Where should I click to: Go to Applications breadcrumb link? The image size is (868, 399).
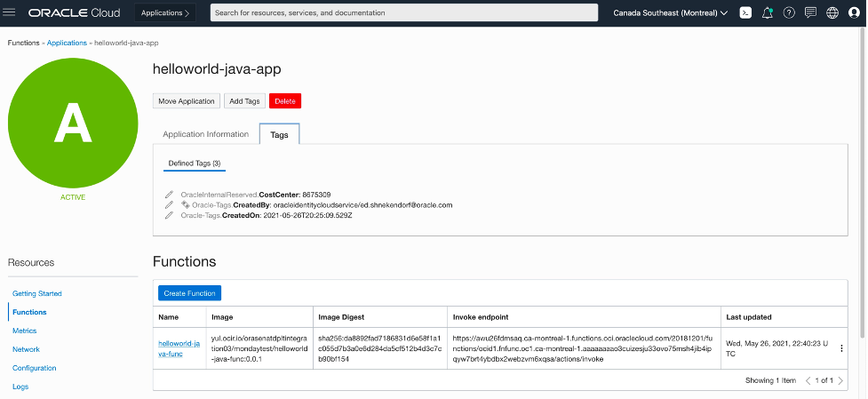(67, 43)
